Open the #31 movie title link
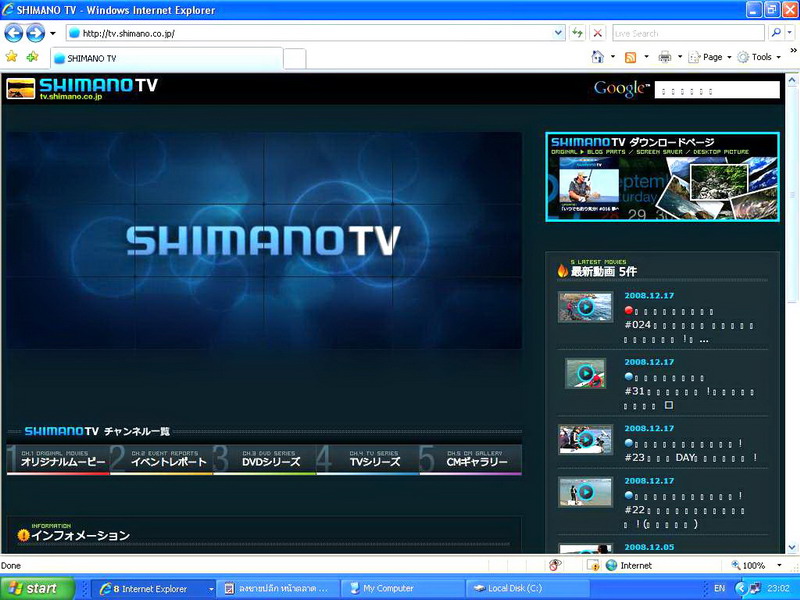The image size is (800, 600). coord(689,392)
